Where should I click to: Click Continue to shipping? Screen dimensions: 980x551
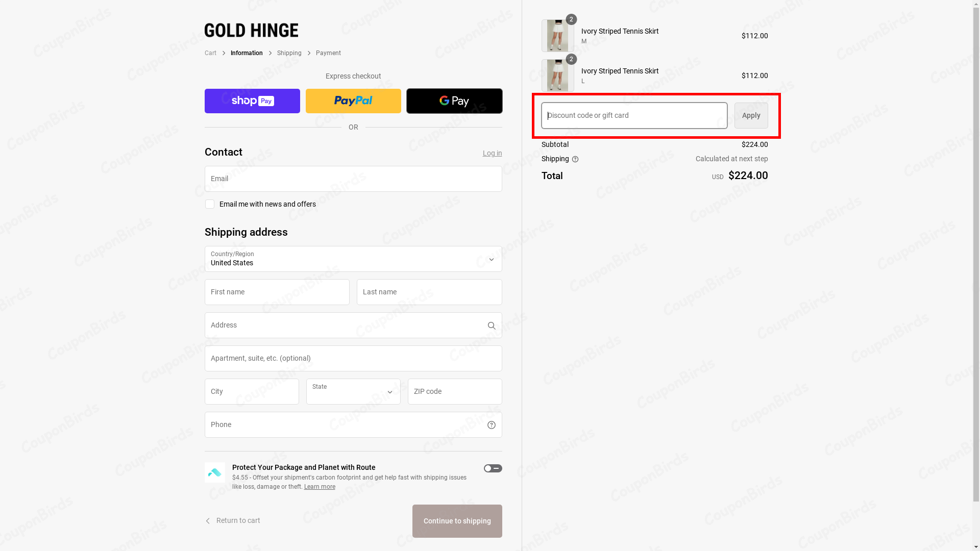click(457, 521)
